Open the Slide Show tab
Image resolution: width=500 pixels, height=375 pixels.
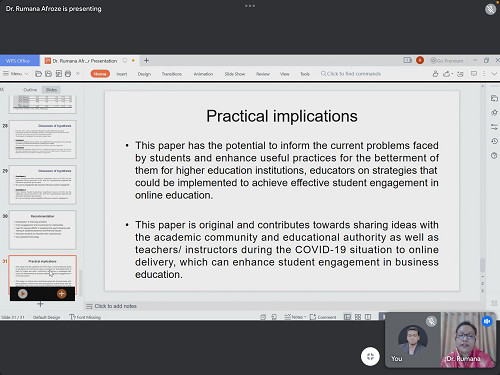(235, 74)
